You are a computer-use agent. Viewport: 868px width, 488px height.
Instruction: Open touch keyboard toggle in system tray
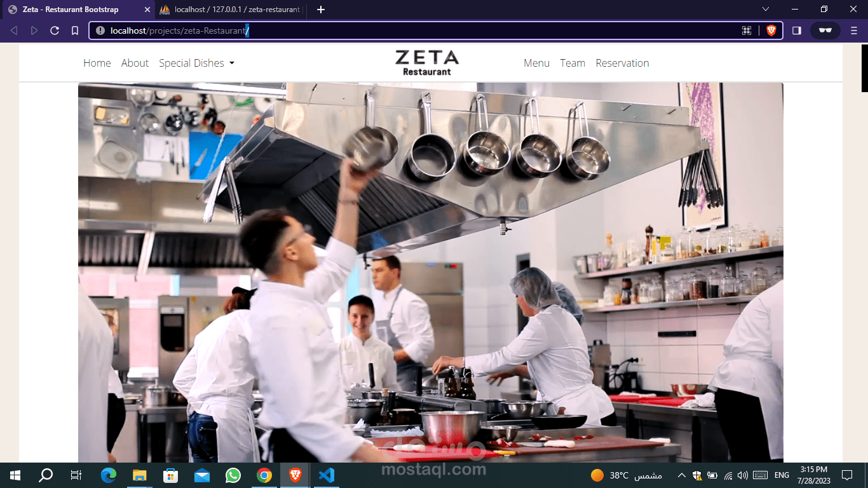(x=759, y=475)
